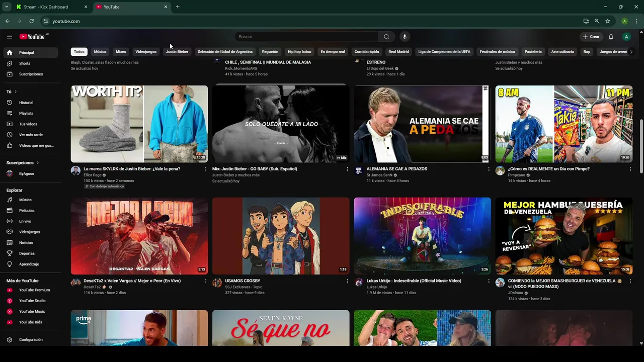Open the Pimpeano channel link

pyautogui.click(x=517, y=175)
